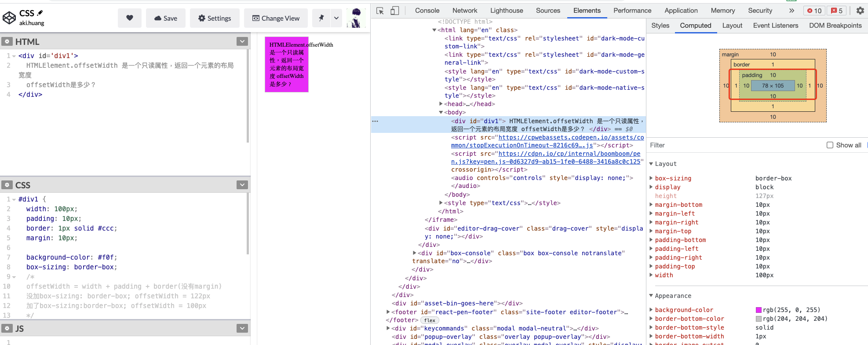Toggle the device toolbar icon
This screenshot has height=345, width=868.
[395, 11]
